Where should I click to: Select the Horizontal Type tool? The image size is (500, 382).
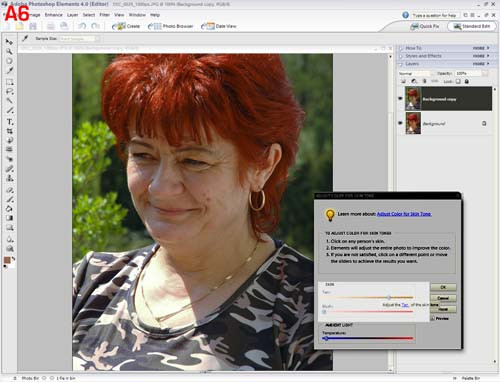pos(10,122)
